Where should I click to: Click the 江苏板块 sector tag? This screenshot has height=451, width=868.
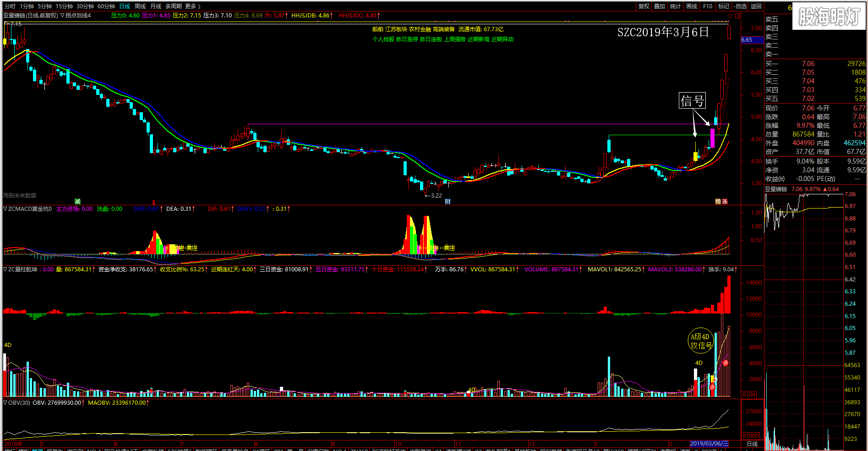[x=396, y=29]
